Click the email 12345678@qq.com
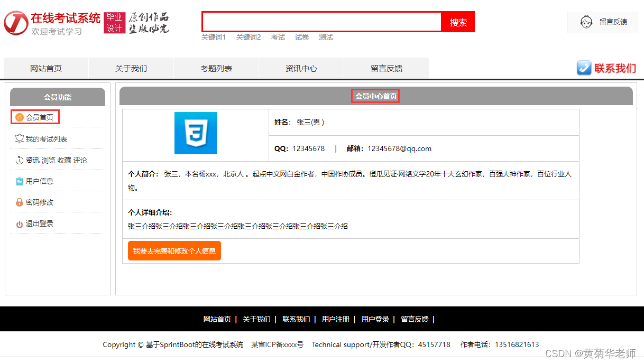The height and width of the screenshot is (364, 644). pyautogui.click(x=400, y=148)
